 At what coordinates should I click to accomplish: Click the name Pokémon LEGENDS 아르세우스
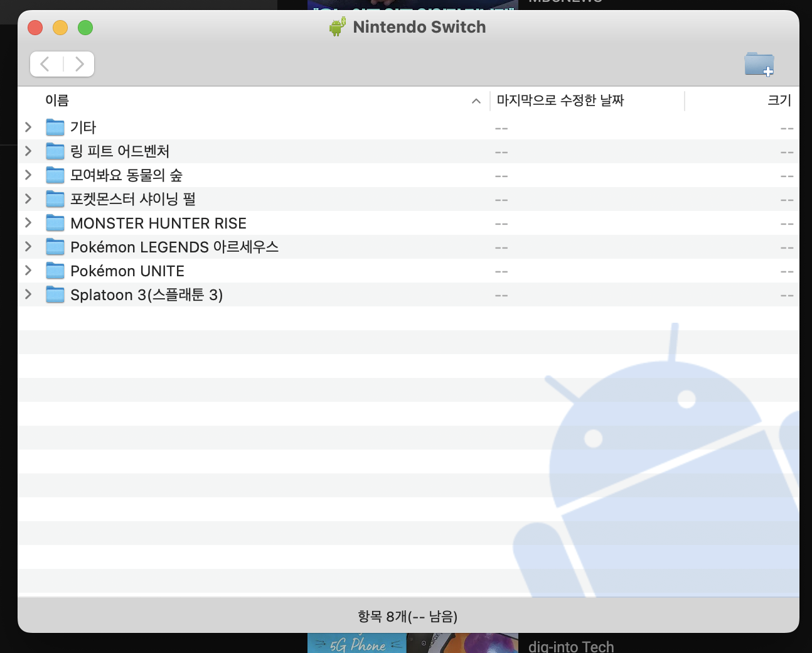[x=174, y=247]
